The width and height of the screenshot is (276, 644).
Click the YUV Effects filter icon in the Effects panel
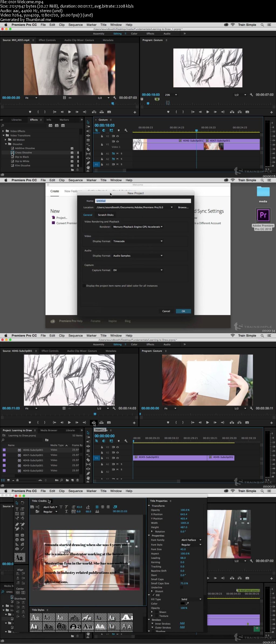tap(63, 125)
